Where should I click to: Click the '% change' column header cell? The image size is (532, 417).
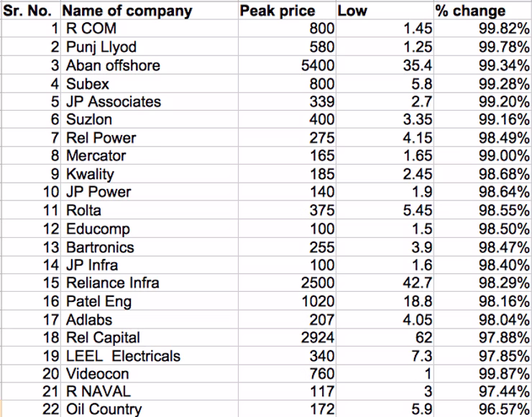(482, 11)
